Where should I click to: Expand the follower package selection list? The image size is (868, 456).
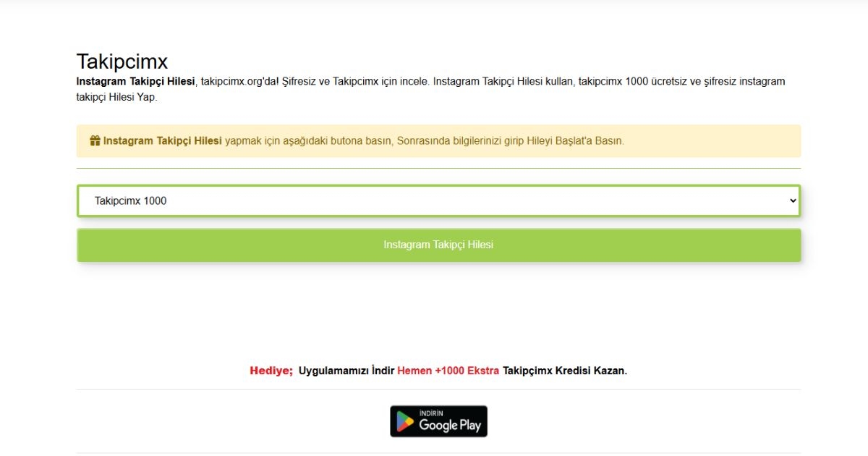click(438, 200)
